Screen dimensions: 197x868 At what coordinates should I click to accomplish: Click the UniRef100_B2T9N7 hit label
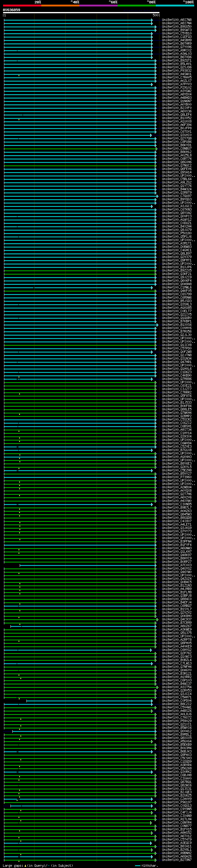click(176, 860)
